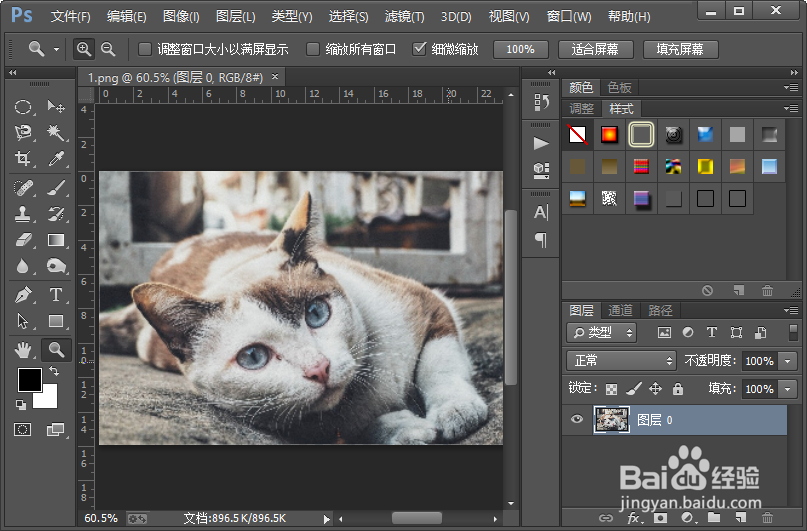Select the History Brush tool

(x=56, y=214)
